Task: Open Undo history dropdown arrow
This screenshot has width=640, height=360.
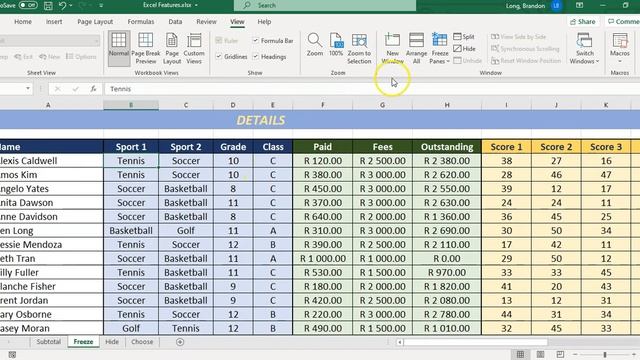Action: click(71, 6)
